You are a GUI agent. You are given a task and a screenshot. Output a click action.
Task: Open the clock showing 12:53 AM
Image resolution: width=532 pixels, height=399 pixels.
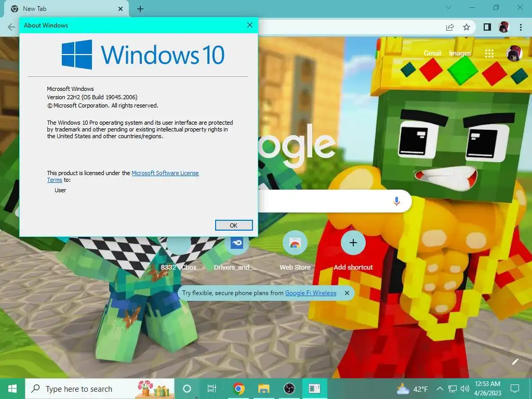[x=487, y=389]
